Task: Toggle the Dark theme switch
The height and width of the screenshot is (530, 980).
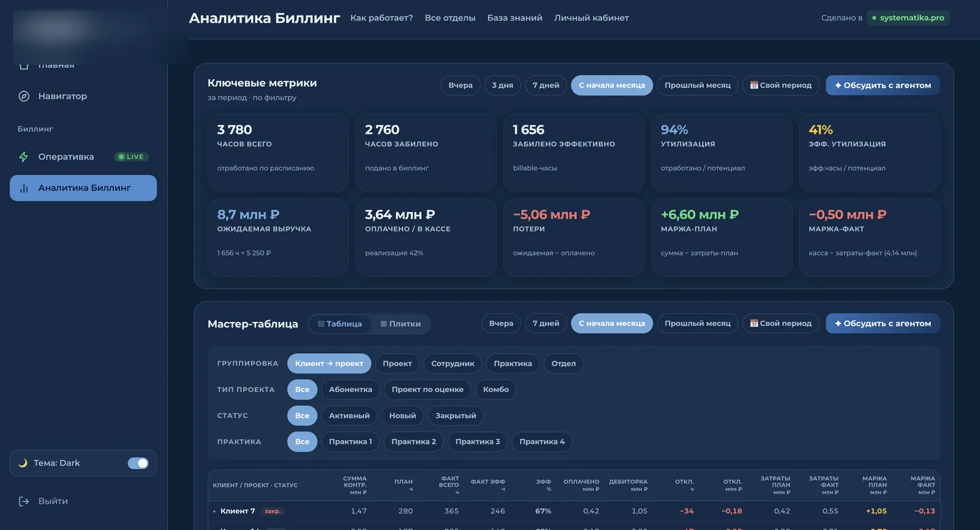Action: [x=138, y=463]
